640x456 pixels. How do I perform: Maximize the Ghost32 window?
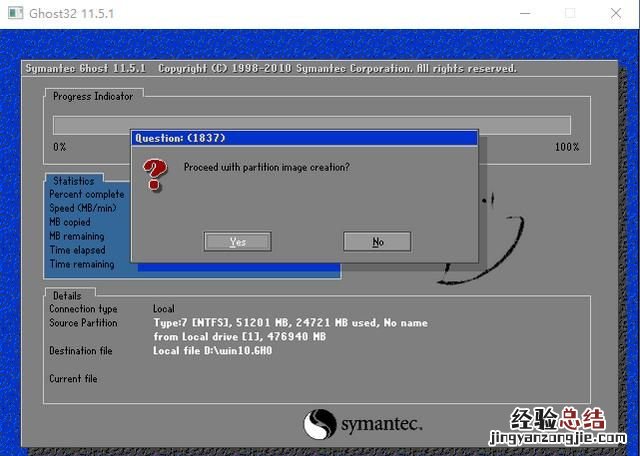570,14
